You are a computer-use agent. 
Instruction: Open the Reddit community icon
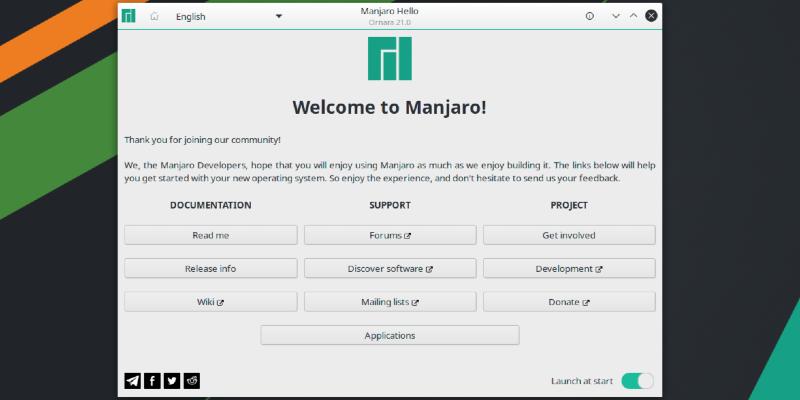[192, 380]
